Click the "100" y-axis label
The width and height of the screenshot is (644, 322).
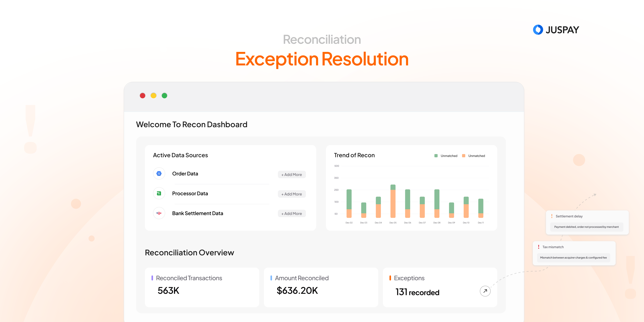(x=336, y=202)
